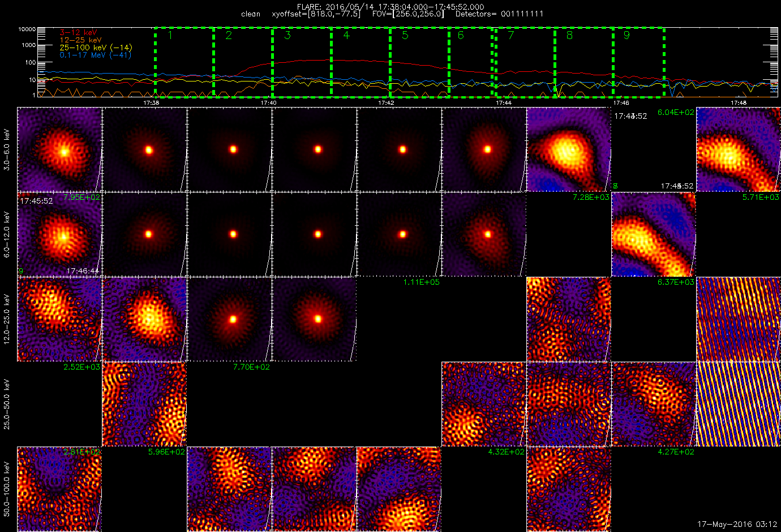Click the 7.95E+02 peak value
Image resolution: width=781 pixels, height=532 pixels.
81,197
